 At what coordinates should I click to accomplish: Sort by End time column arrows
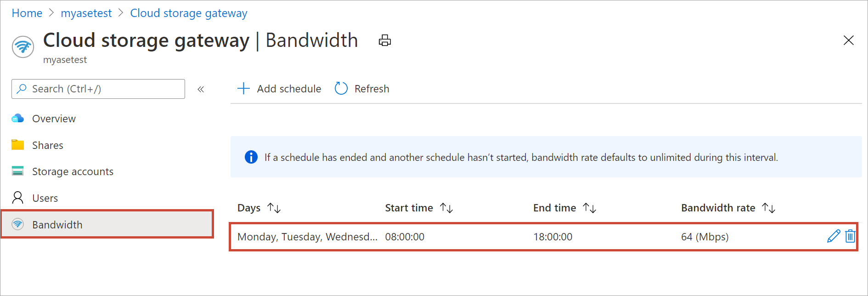click(x=590, y=208)
